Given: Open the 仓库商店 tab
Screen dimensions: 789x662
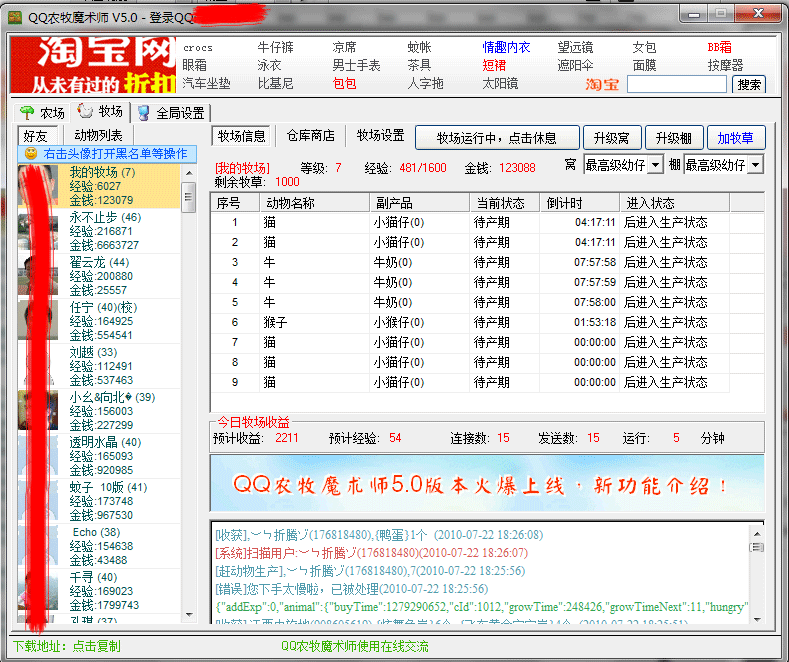Looking at the screenshot, I should coord(311,136).
